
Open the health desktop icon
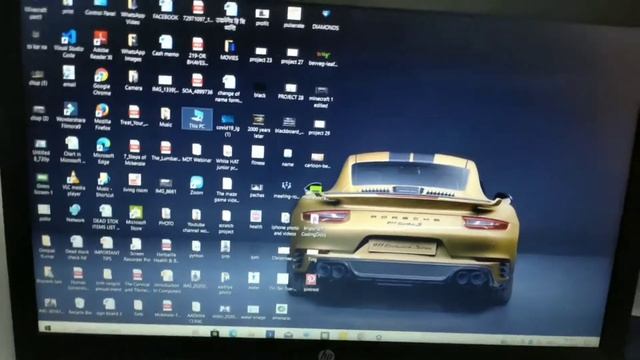pyautogui.click(x=256, y=219)
